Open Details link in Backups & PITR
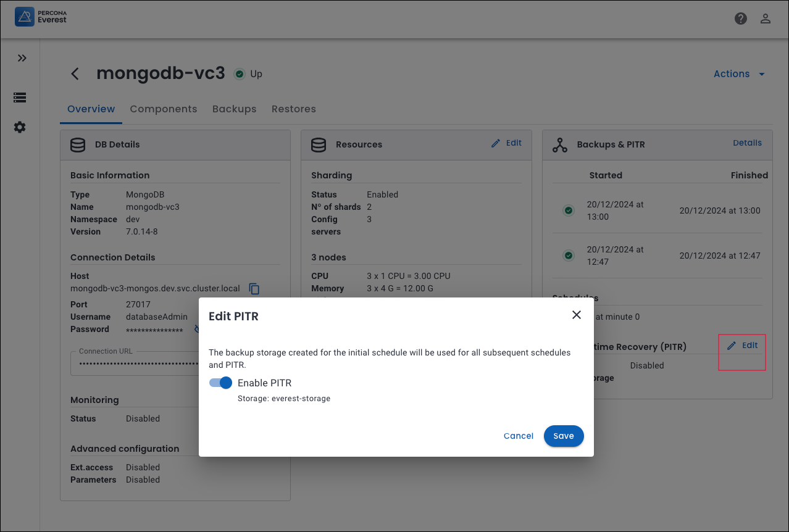The image size is (789, 532). point(747,143)
